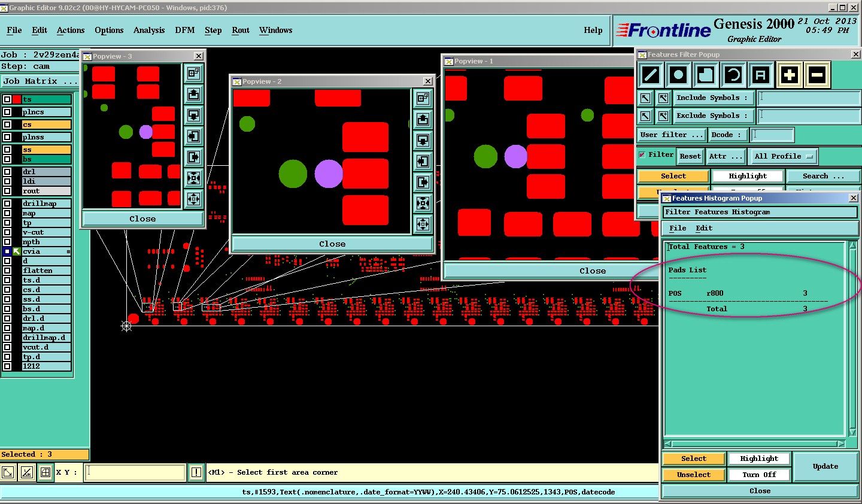Toggle checkbox for cvia layer

(x=7, y=251)
